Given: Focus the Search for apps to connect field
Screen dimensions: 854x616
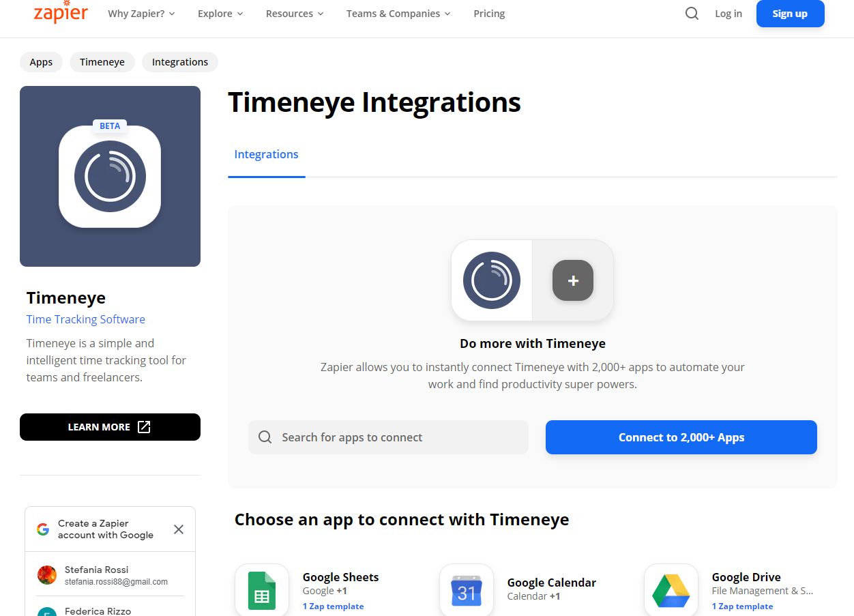Looking at the screenshot, I should tap(388, 437).
